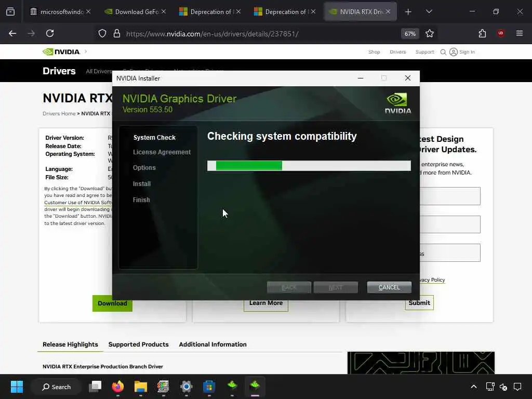Screen dimensions: 532x399
Task: Minimize the NVIDIA Installer window
Action: (361, 78)
